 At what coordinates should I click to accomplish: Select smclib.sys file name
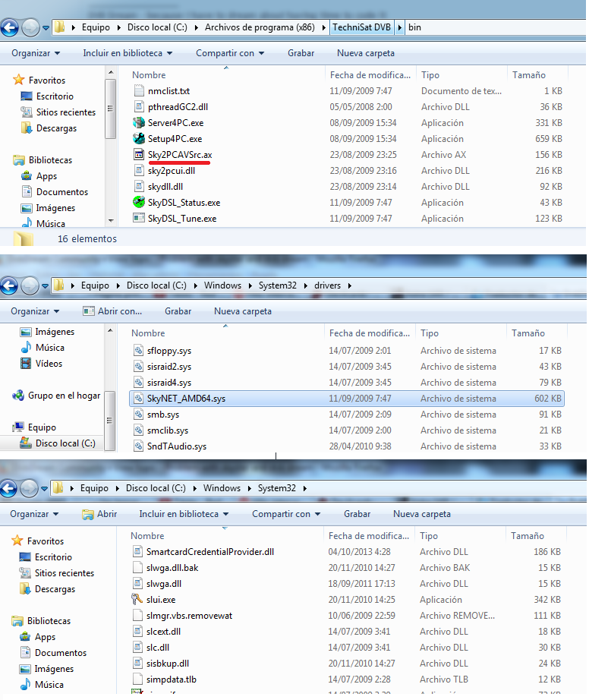167,430
